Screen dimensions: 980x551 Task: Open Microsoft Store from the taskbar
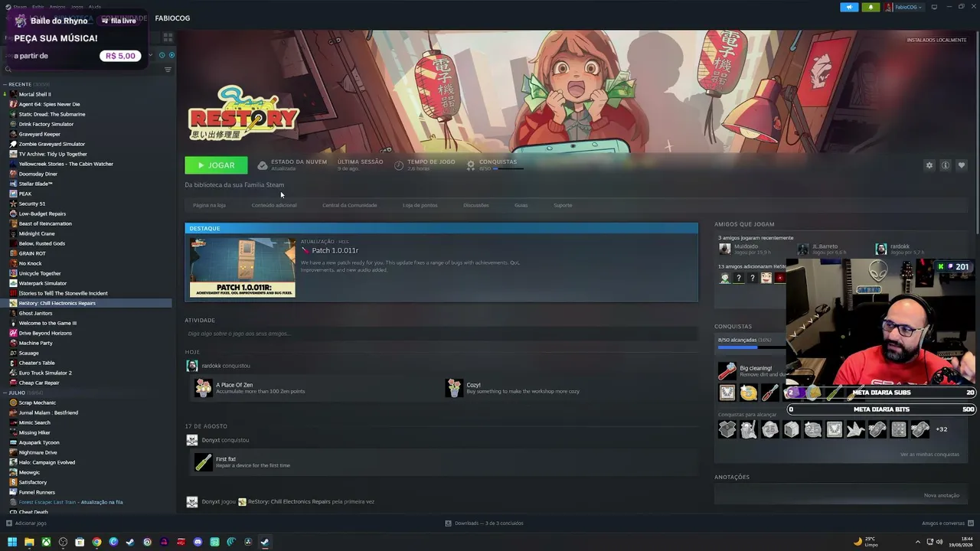80,542
